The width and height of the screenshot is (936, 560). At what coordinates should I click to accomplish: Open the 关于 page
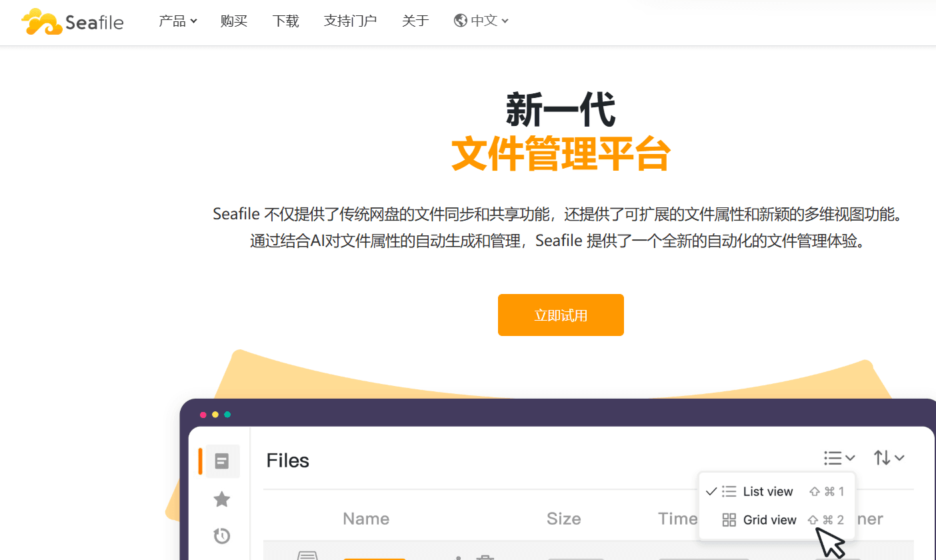(415, 21)
